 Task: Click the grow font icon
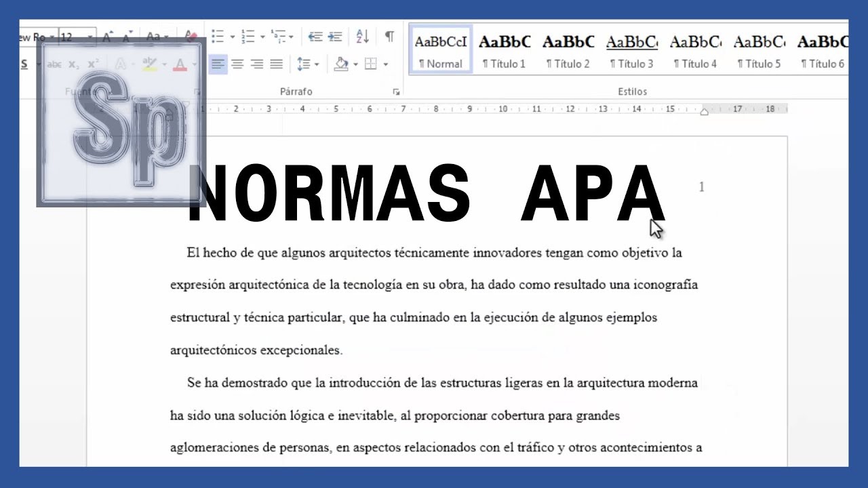tap(109, 37)
